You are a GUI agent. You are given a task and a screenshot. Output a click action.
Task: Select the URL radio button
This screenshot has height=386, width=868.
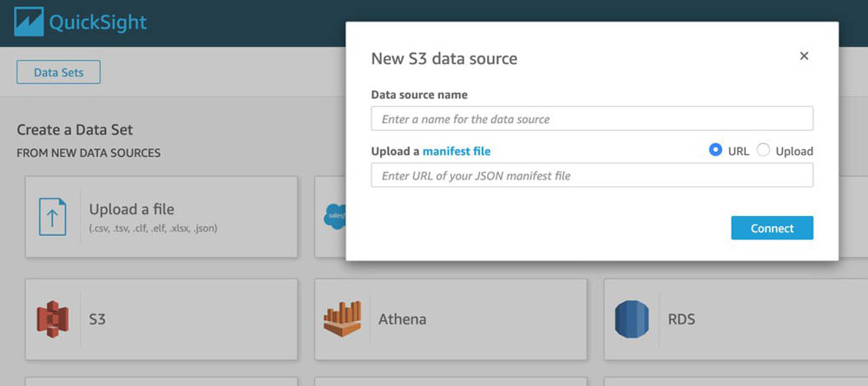pyautogui.click(x=716, y=150)
